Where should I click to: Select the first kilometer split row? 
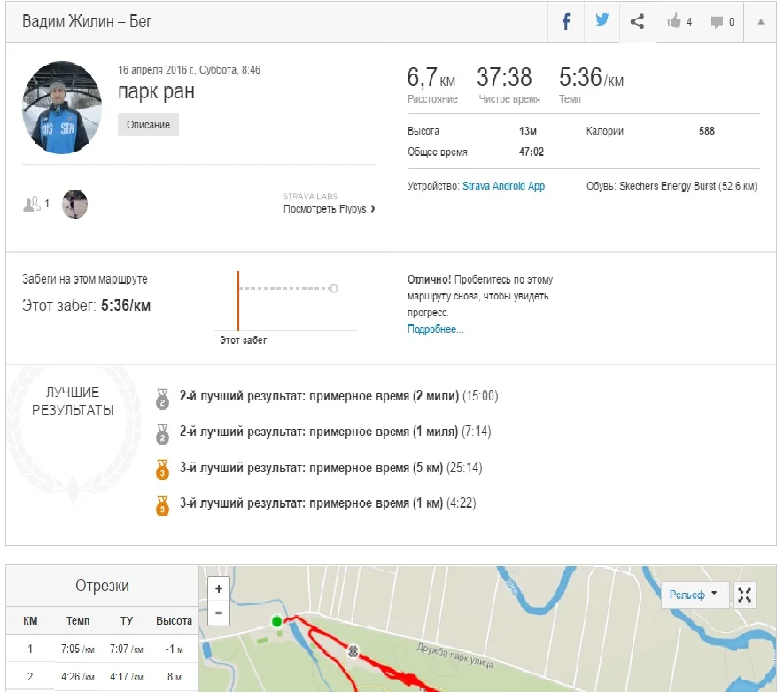[x=102, y=649]
